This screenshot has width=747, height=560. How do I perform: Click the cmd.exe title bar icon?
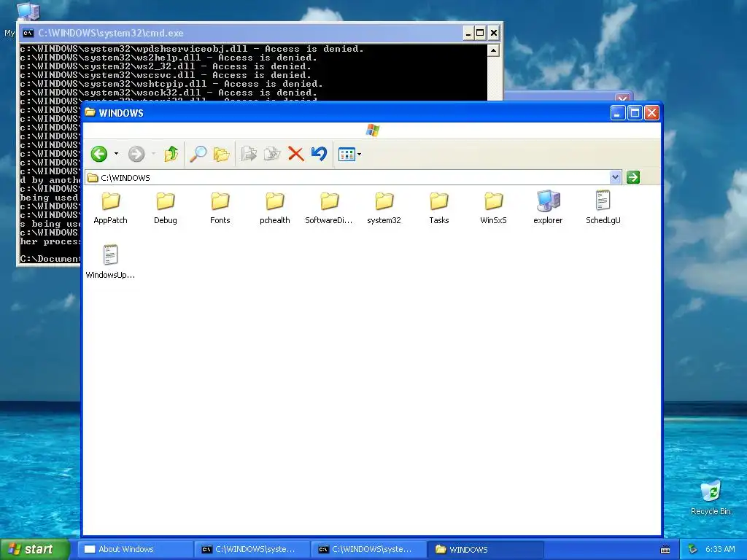[28, 33]
